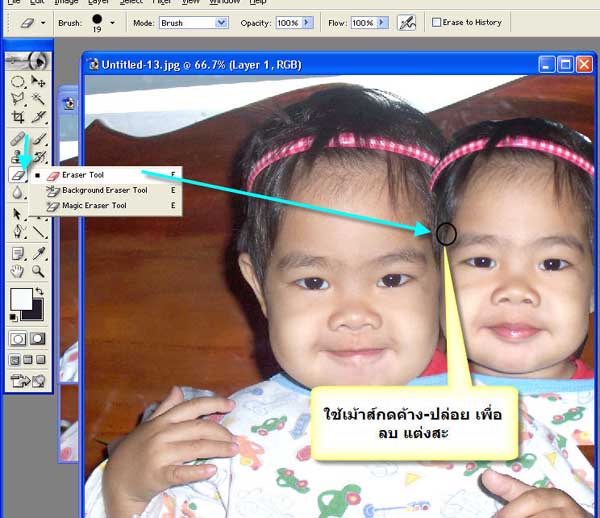This screenshot has height=518, width=600.
Task: Open the tool preset picker arrow
Action: [x=43, y=23]
